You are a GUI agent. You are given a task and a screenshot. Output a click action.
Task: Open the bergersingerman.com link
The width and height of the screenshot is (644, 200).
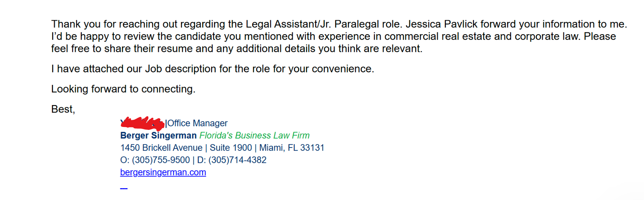pyautogui.click(x=163, y=172)
